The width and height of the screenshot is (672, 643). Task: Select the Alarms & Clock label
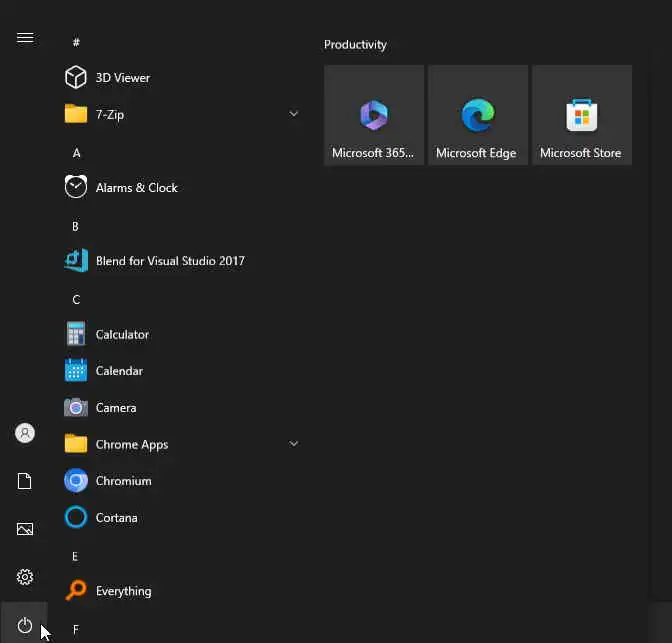click(136, 188)
